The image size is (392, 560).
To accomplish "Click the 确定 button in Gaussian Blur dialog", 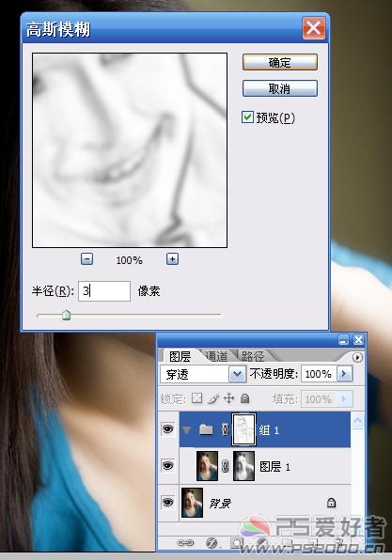I will [280, 63].
